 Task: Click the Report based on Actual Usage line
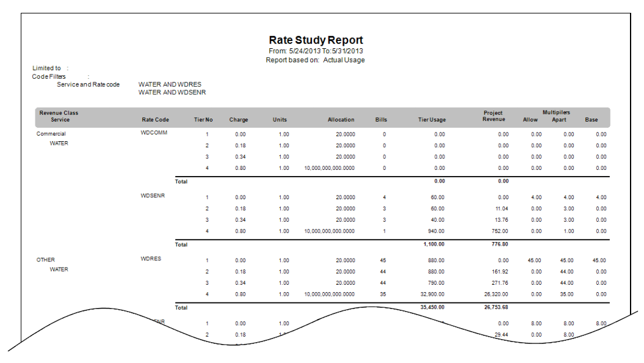point(316,60)
